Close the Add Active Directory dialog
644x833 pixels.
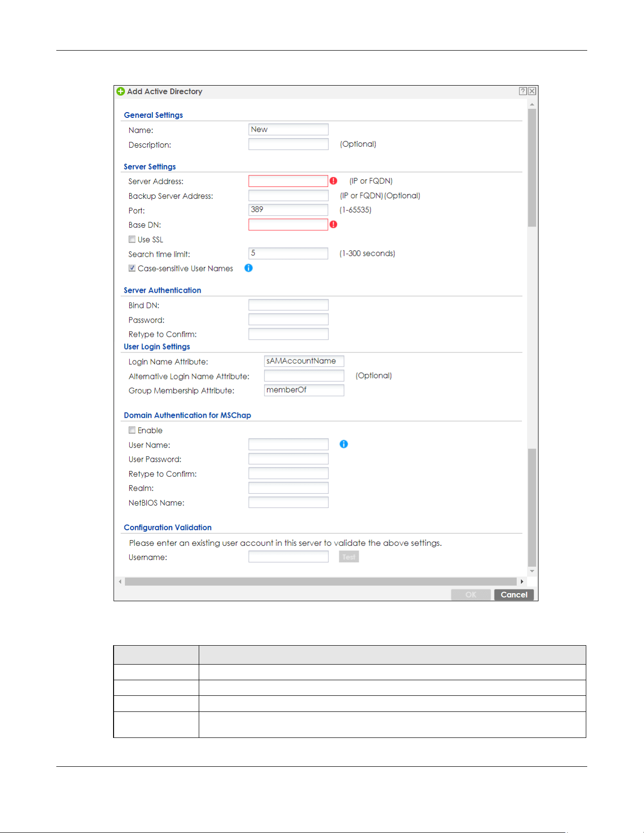point(532,91)
